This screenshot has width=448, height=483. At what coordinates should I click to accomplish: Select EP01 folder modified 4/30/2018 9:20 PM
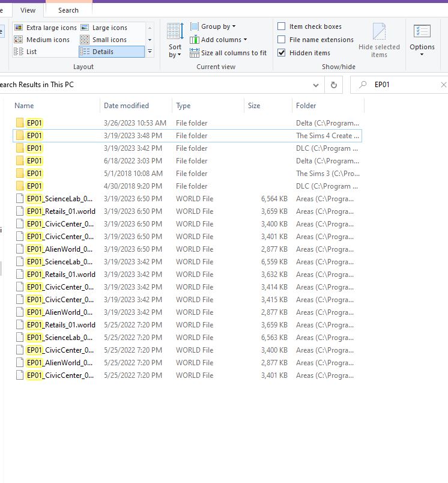pos(187,186)
